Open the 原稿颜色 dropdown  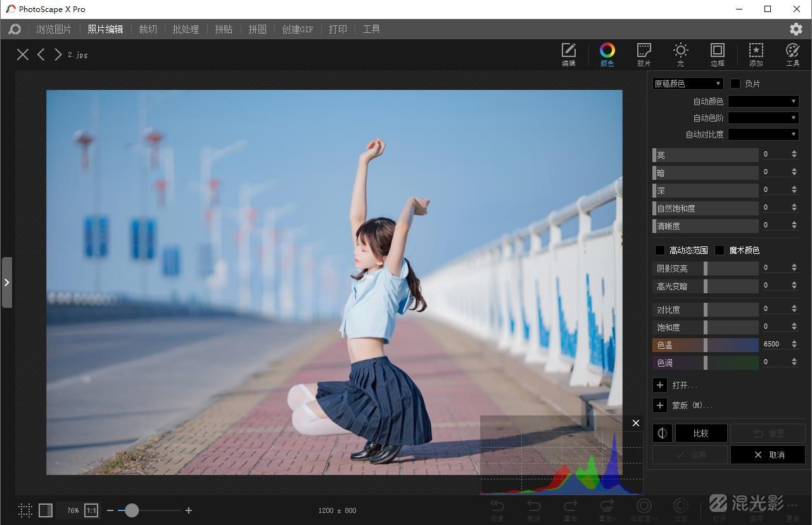(688, 84)
